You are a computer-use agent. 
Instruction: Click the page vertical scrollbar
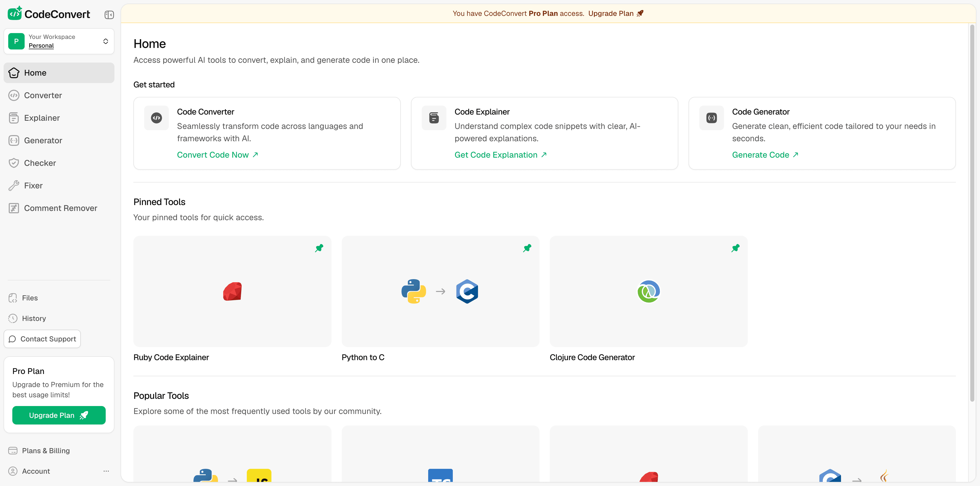click(972, 213)
